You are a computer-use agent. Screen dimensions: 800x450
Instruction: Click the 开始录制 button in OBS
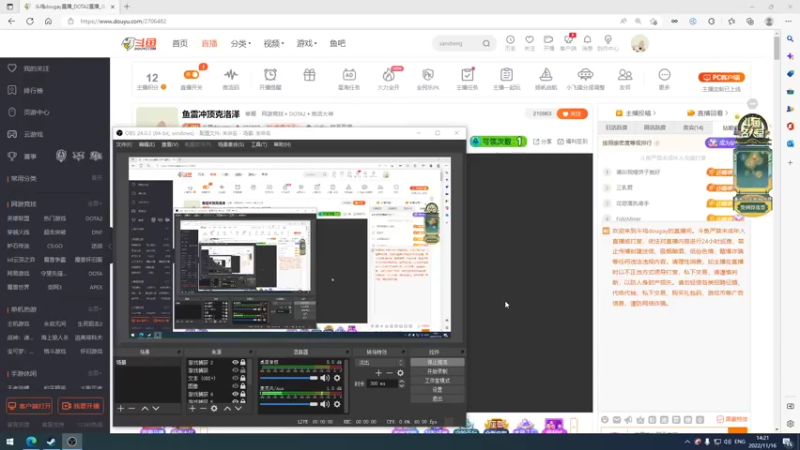coord(437,371)
